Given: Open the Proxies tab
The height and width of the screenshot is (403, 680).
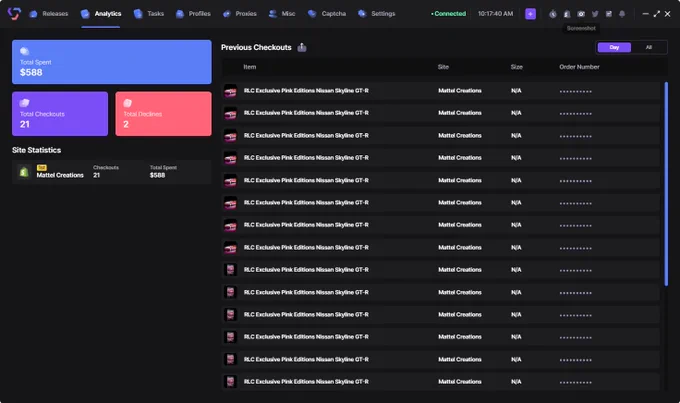Looking at the screenshot, I should pyautogui.click(x=239, y=14).
